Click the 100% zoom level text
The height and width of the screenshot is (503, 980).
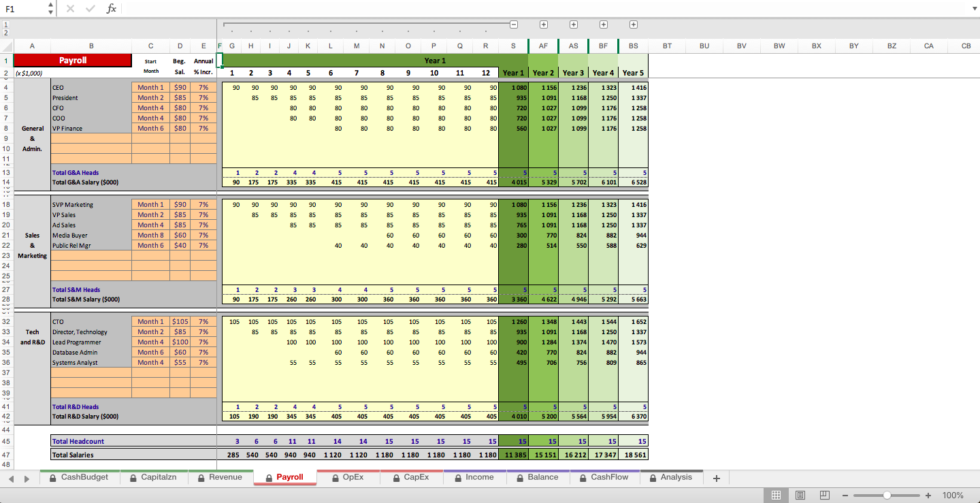(x=953, y=496)
